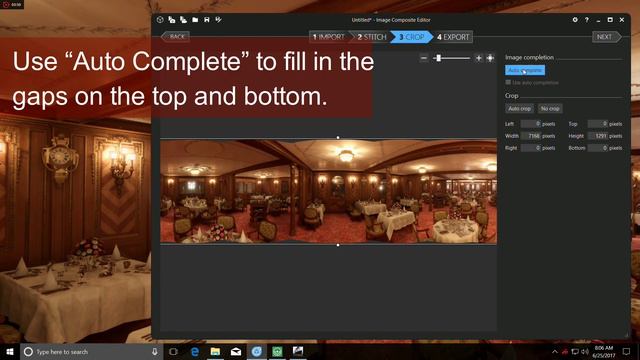Go to the 2 STITCH step
This screenshot has width=640, height=360.
coord(371,37)
